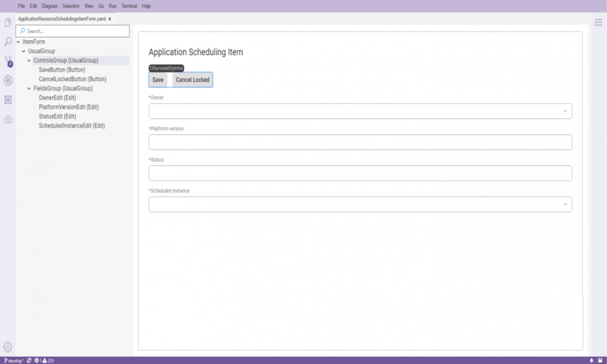Screen dimensions: 607x364
Task: Open the Search magnifier in activity bar
Action: click(8, 41)
